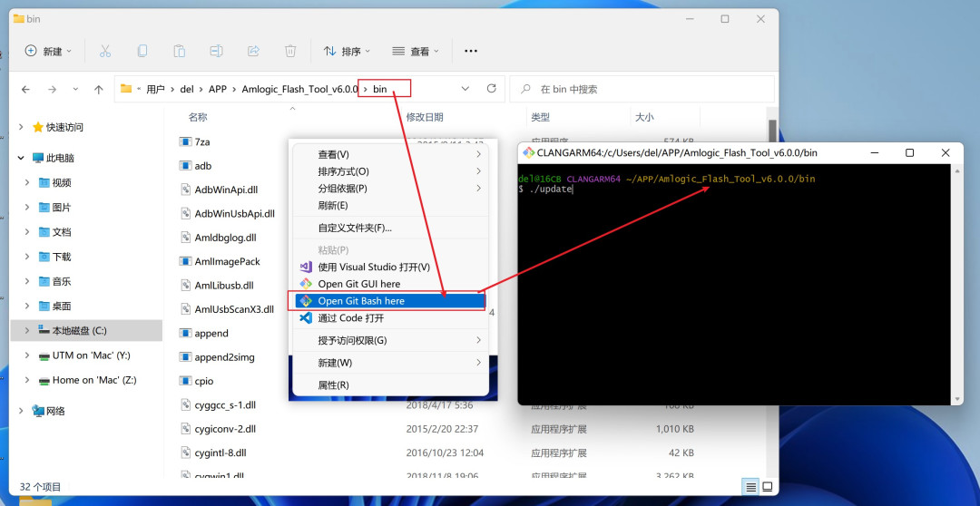
Task: Open the three-dots more options menu
Action: point(471,51)
